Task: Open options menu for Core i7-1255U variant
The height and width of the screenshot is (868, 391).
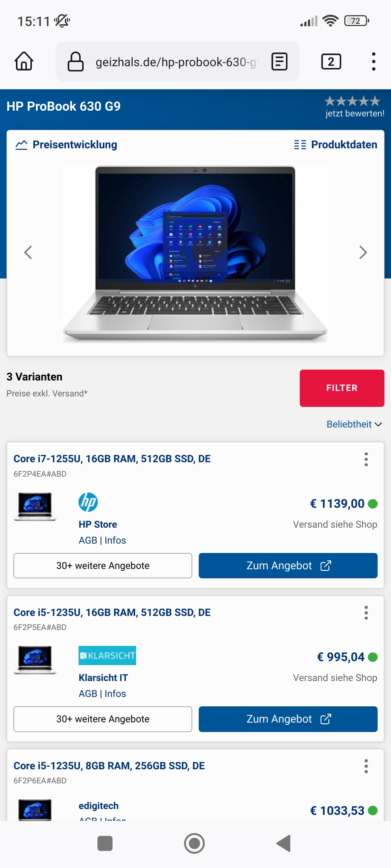Action: click(366, 459)
